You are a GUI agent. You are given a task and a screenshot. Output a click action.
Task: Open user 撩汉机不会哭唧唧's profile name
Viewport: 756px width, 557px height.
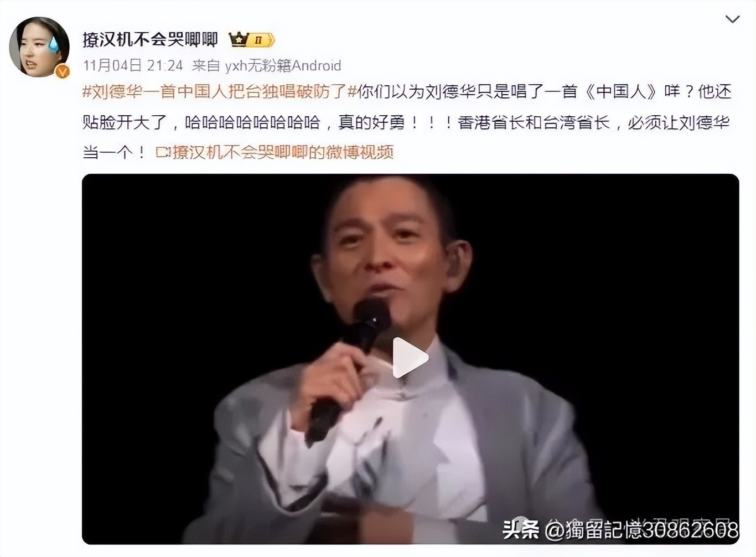(x=150, y=39)
